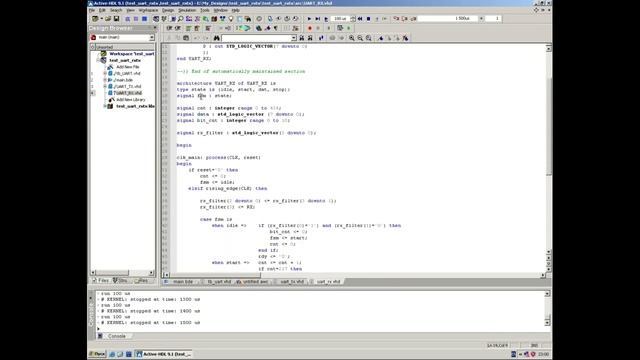Screen dimensions: 640x360
Task: Open the Simulation menu
Action: pos(187,10)
